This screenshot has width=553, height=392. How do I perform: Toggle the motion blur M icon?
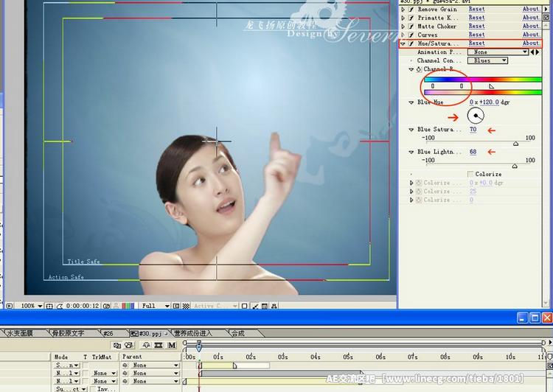click(171, 345)
